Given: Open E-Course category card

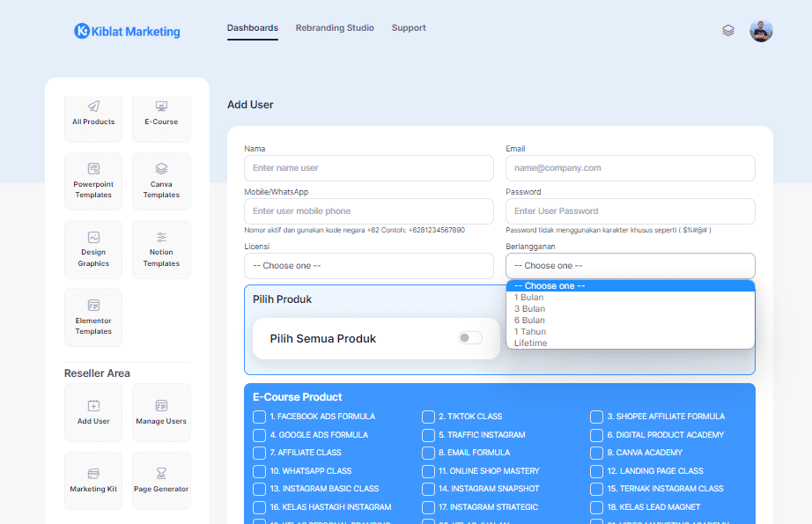Looking at the screenshot, I should tap(161, 119).
